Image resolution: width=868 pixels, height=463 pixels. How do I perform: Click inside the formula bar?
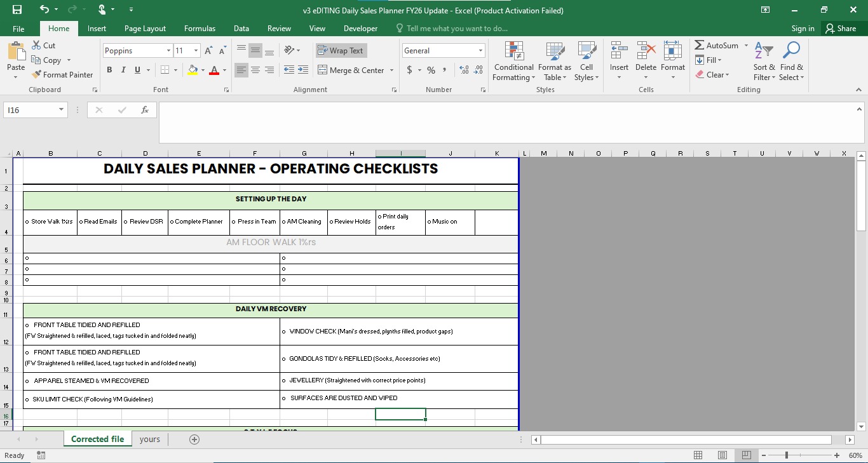(445, 109)
